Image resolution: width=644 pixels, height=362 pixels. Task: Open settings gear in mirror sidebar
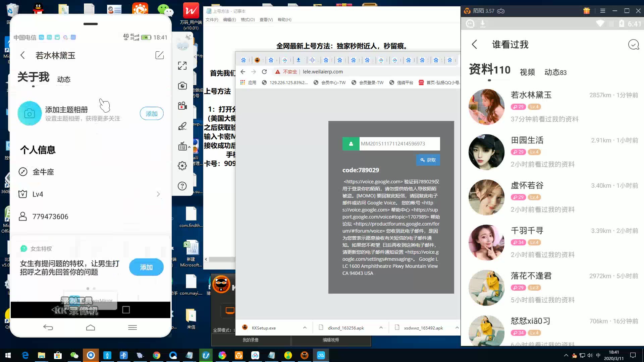point(182,166)
